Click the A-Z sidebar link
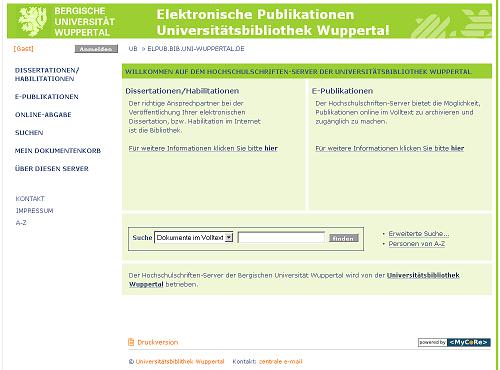This screenshot has height=370, width=500. point(21,223)
